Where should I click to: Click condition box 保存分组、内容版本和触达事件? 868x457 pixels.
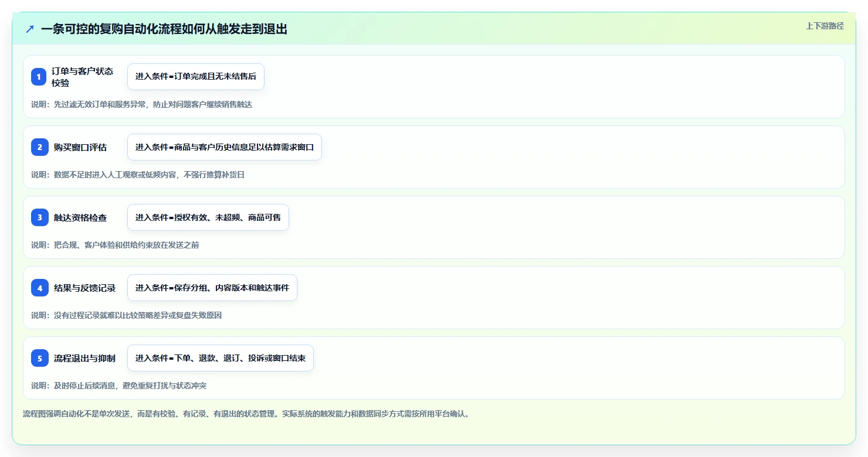[x=212, y=288]
